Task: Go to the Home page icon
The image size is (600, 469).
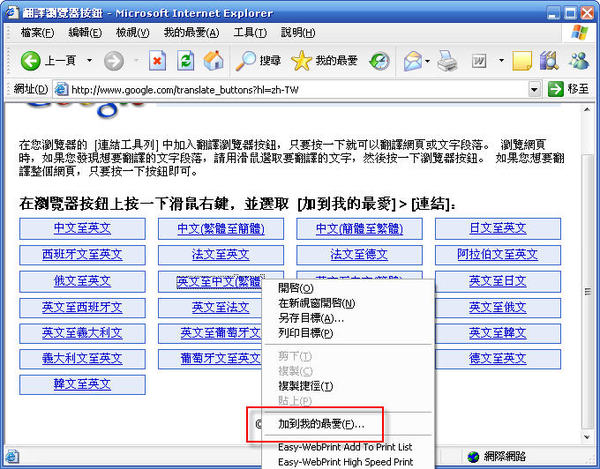Action: (214, 60)
